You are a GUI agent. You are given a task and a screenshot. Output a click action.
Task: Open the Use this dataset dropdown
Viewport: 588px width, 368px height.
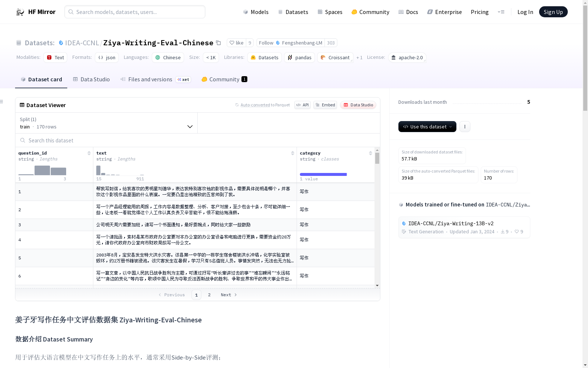click(427, 127)
